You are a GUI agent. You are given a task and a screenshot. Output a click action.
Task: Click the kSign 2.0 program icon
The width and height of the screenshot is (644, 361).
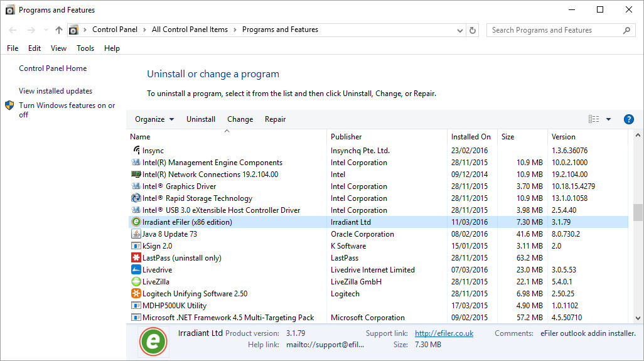(136, 245)
